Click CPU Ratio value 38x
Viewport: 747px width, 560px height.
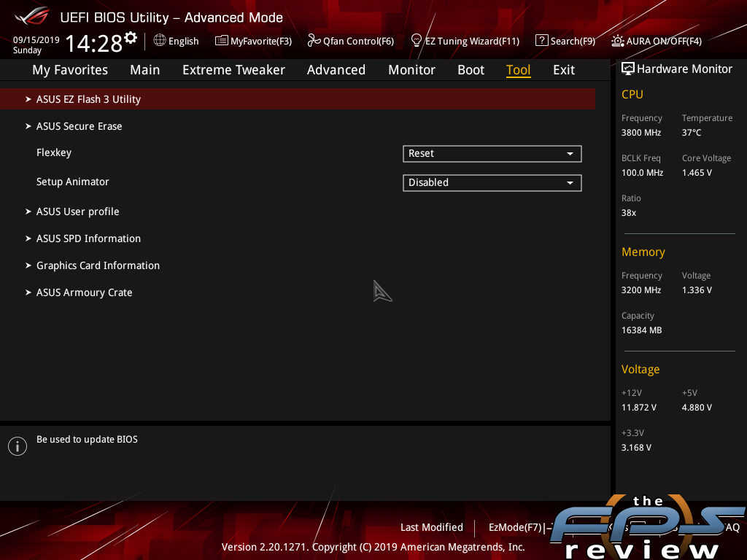[629, 212]
